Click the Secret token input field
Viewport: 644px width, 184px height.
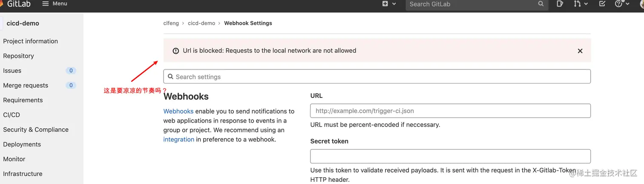450,156
